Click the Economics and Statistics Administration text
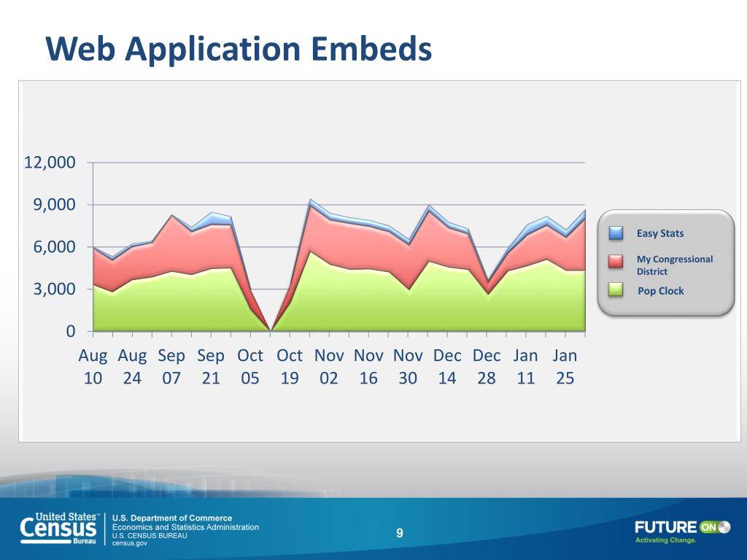Screen dimensions: 747x560 click(x=185, y=527)
